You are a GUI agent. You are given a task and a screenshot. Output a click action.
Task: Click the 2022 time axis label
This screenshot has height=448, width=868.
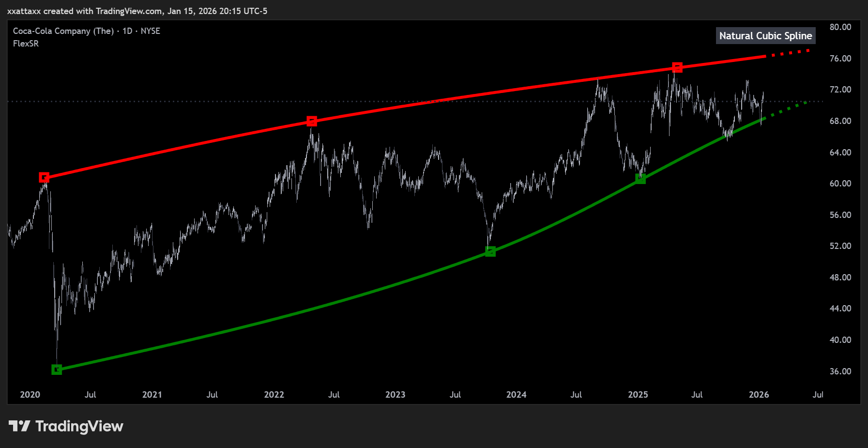coord(274,395)
